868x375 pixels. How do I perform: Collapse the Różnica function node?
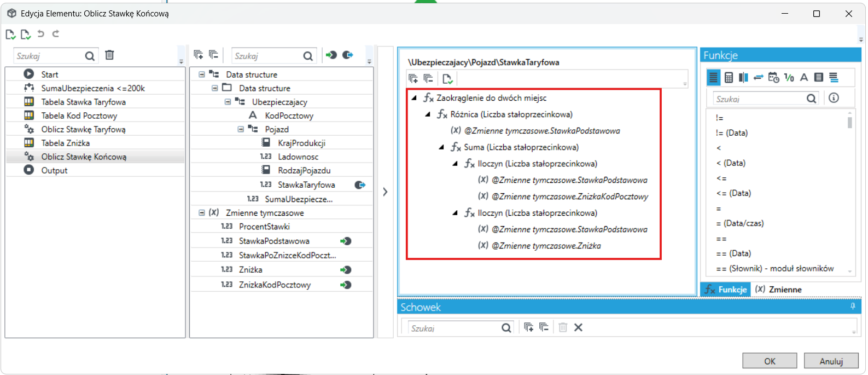pos(428,114)
